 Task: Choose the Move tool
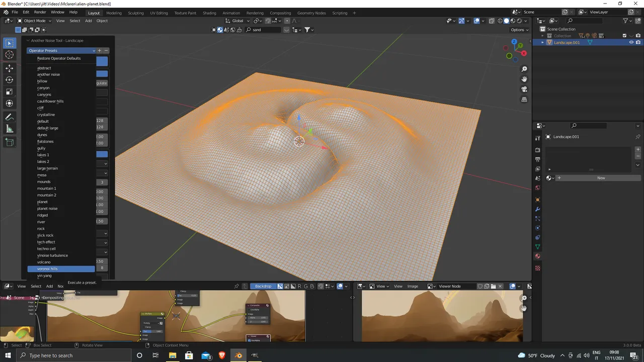pos(10,68)
